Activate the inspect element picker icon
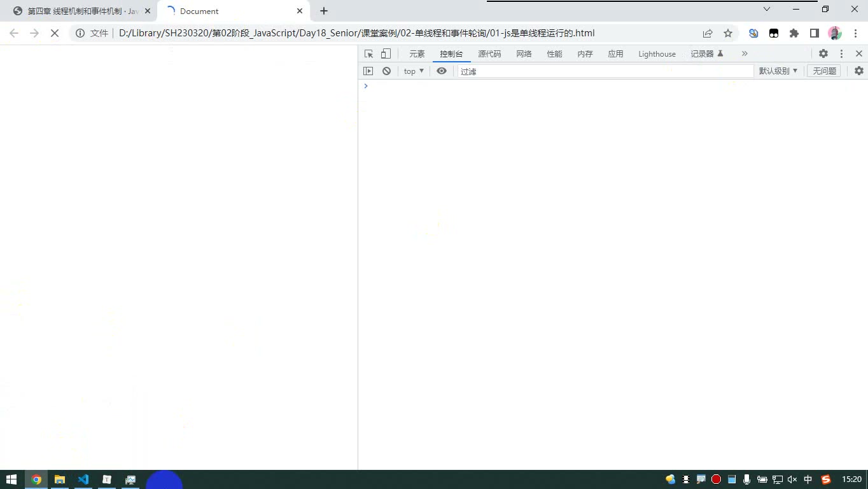The height and width of the screenshot is (489, 868). point(368,54)
